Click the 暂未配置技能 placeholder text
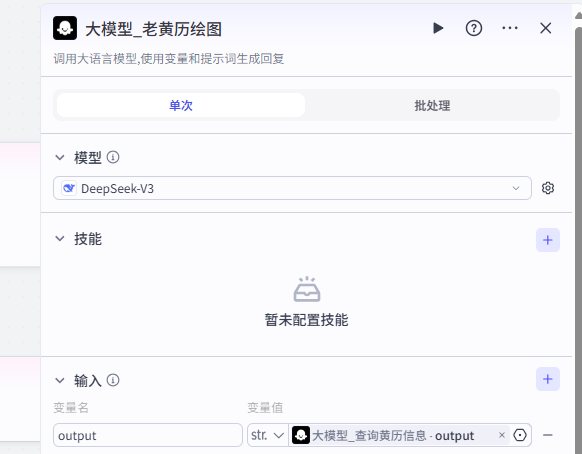This screenshot has width=582, height=454. [306, 320]
